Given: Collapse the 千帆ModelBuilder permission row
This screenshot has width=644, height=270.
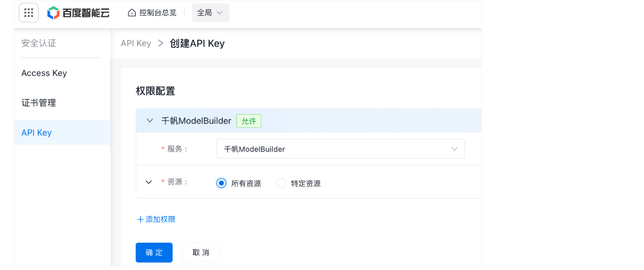Looking at the screenshot, I should click(x=150, y=121).
